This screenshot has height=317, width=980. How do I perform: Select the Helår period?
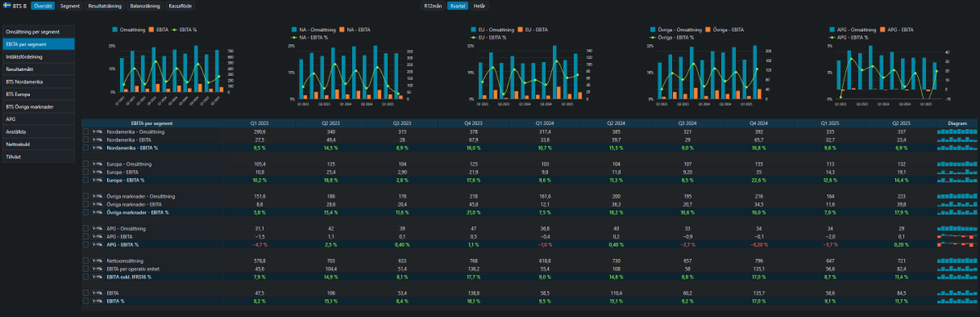tap(479, 5)
